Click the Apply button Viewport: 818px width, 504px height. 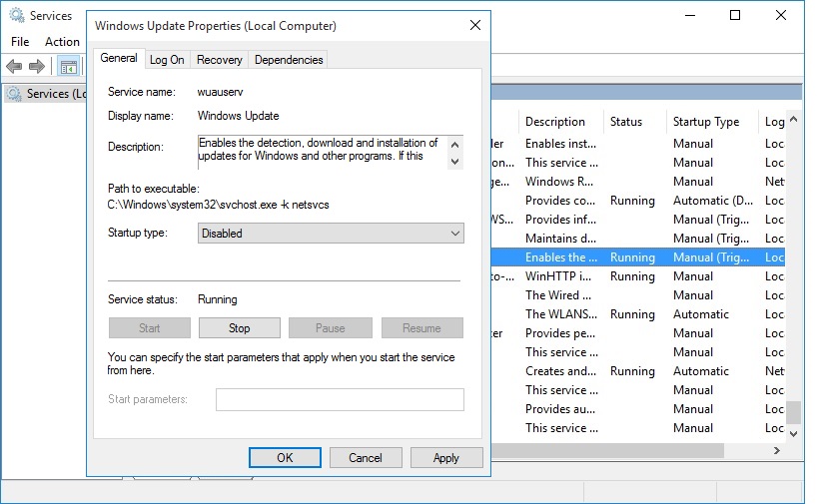point(446,458)
